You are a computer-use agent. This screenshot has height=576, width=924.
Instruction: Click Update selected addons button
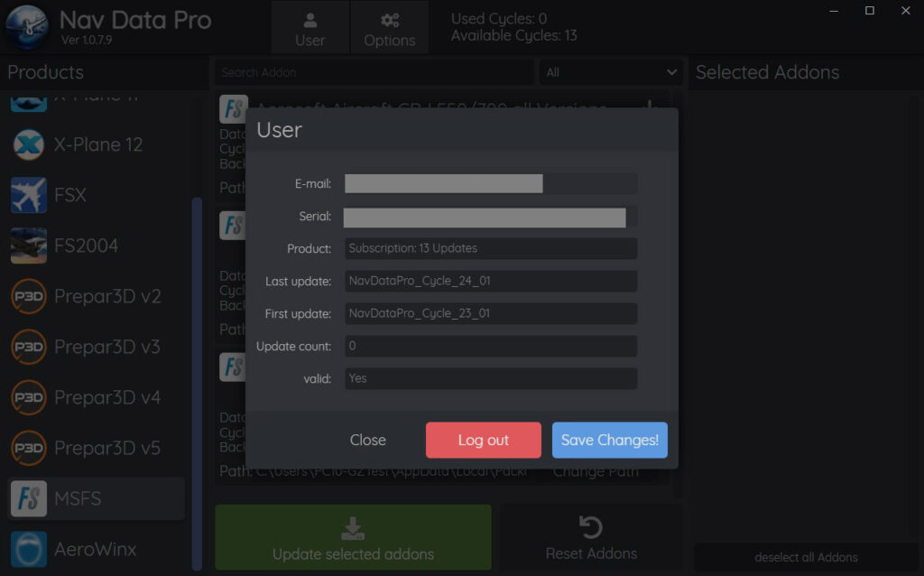pyautogui.click(x=353, y=537)
